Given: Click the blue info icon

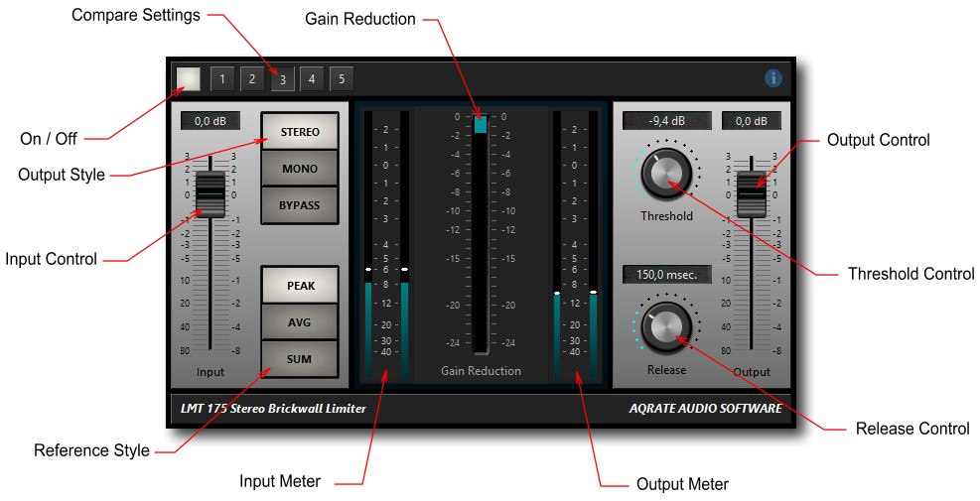Looking at the screenshot, I should tap(773, 78).
